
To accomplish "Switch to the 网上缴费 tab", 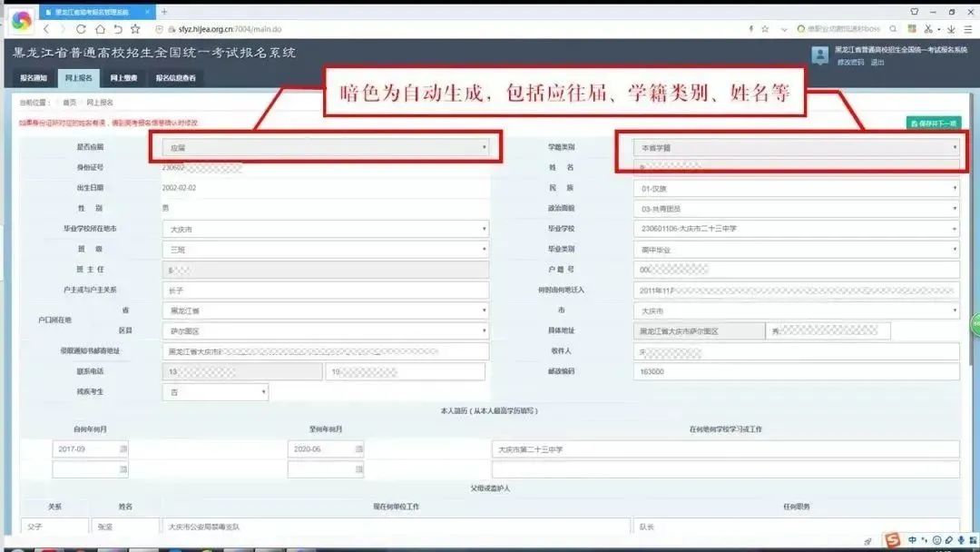I will (123, 78).
